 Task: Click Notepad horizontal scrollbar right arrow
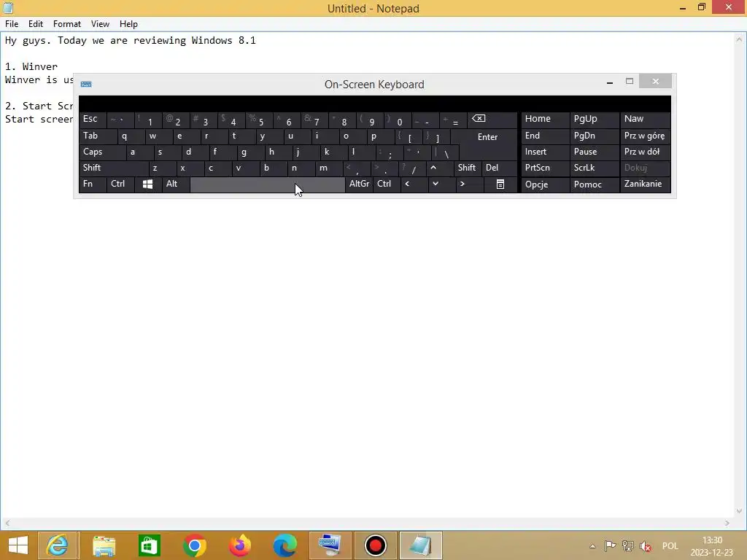[x=727, y=523]
